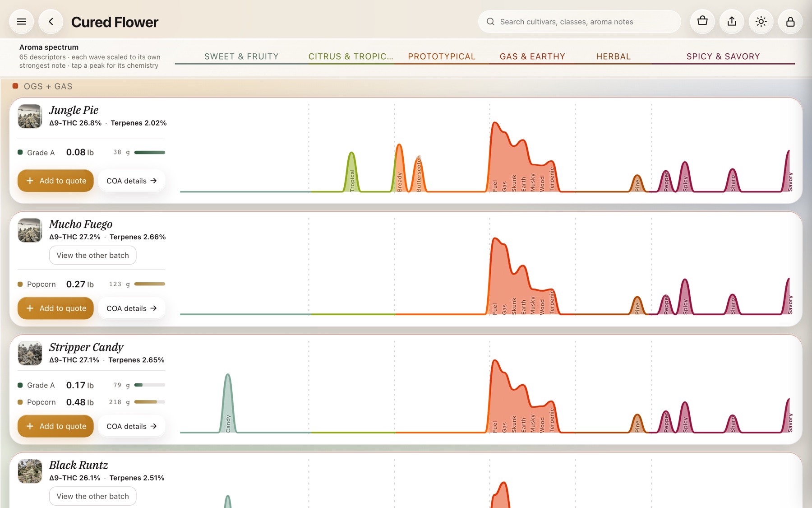This screenshot has height=508, width=812.
Task: View the other batch of Black Runtz
Action: click(92, 496)
